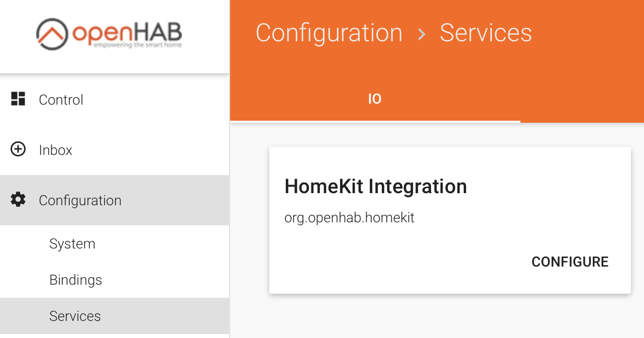Click the Control dashboard grid icon
Image resolution: width=644 pixels, height=338 pixels.
click(x=18, y=99)
